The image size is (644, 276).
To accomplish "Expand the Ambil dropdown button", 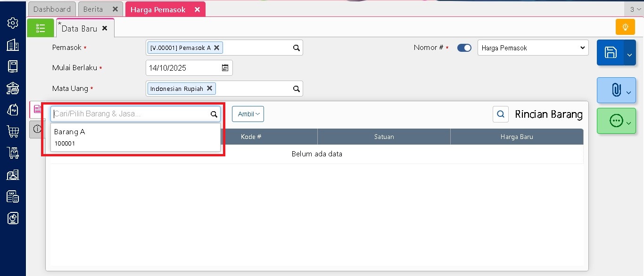I will pyautogui.click(x=248, y=114).
